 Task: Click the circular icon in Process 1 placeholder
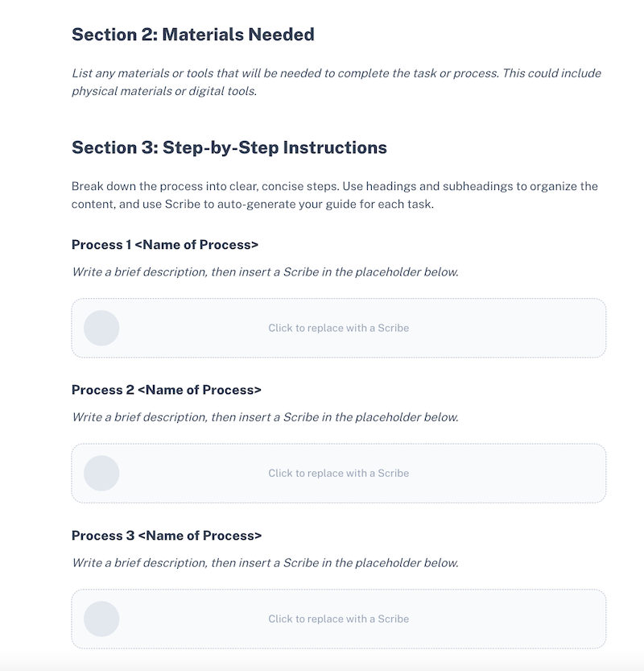(101, 328)
